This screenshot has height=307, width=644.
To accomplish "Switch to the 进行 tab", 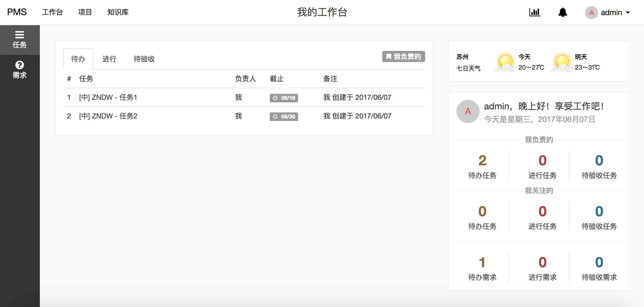I will tap(109, 59).
